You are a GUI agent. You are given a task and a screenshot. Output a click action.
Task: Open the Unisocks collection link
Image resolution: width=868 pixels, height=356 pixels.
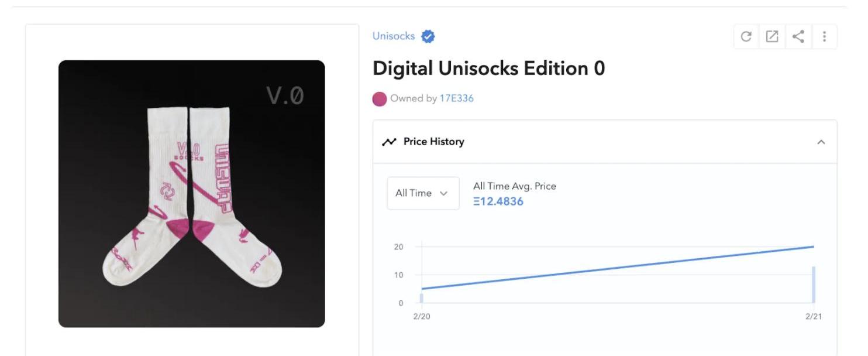(394, 36)
